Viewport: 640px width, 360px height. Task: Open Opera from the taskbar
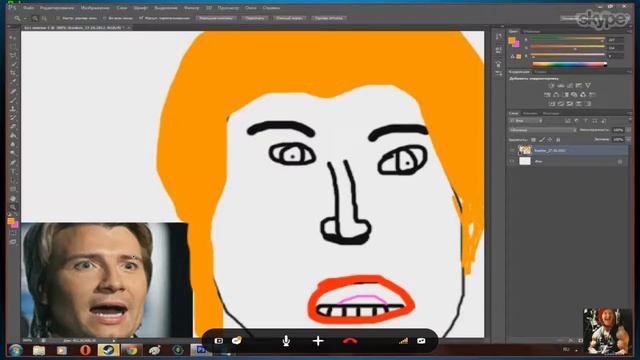pyautogui.click(x=85, y=350)
